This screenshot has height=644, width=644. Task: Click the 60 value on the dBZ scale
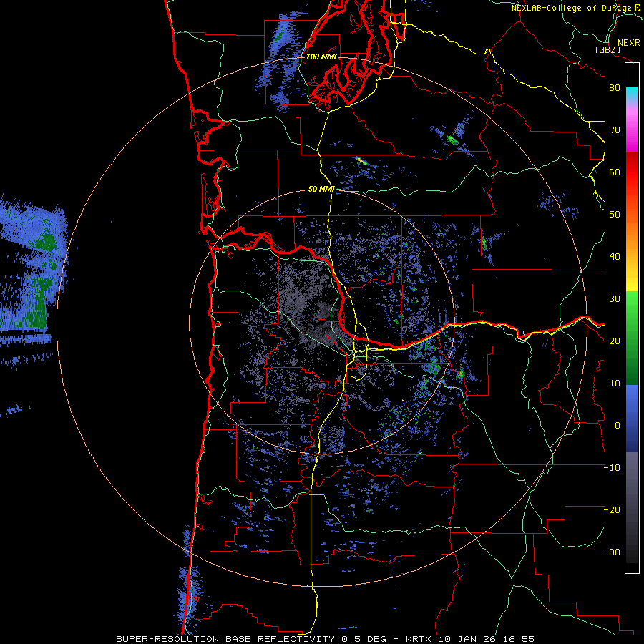pyautogui.click(x=615, y=172)
